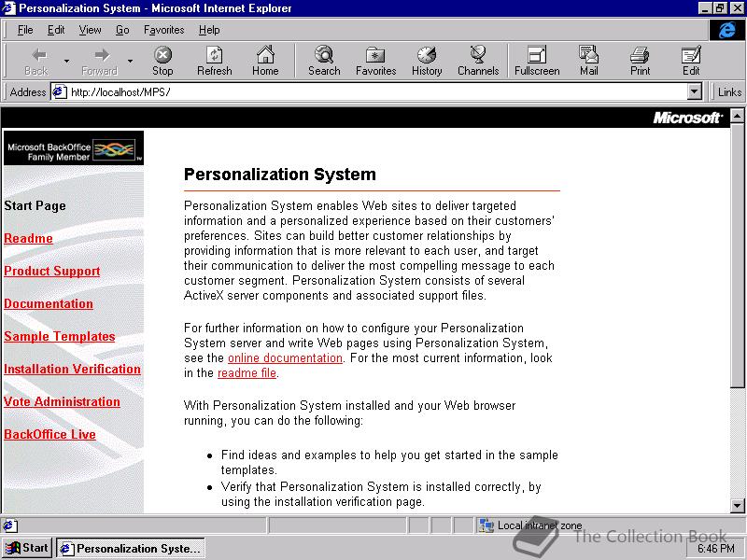Open the Sample Templates link
Screen dimensions: 747x560
coord(60,336)
